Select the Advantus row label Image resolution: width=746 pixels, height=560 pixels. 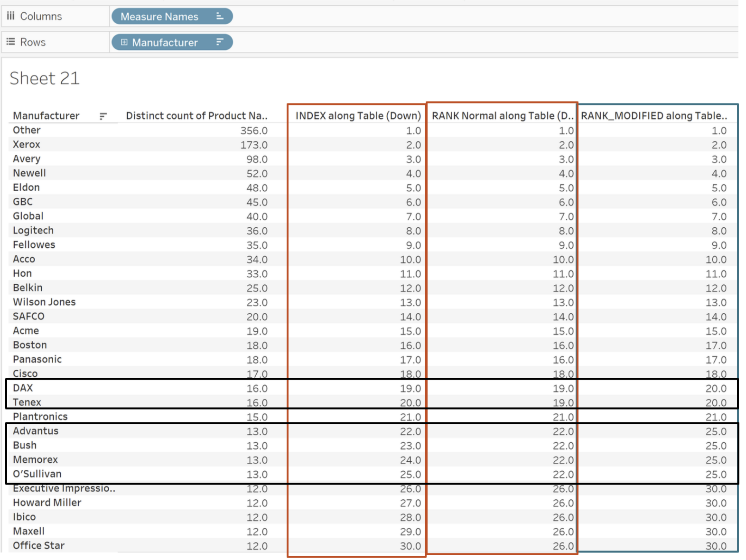point(36,431)
